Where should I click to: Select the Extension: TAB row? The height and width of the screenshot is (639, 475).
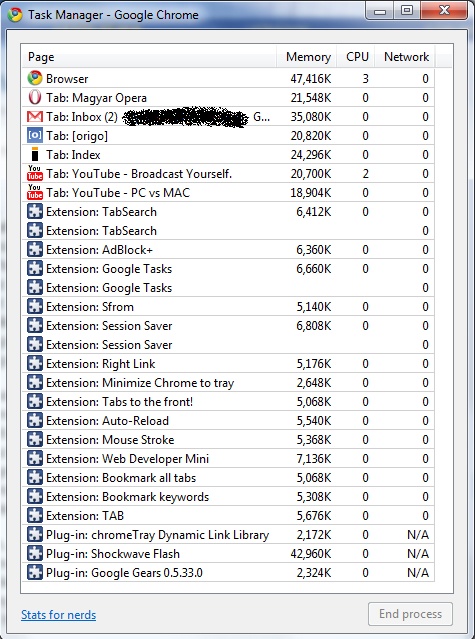(228, 515)
